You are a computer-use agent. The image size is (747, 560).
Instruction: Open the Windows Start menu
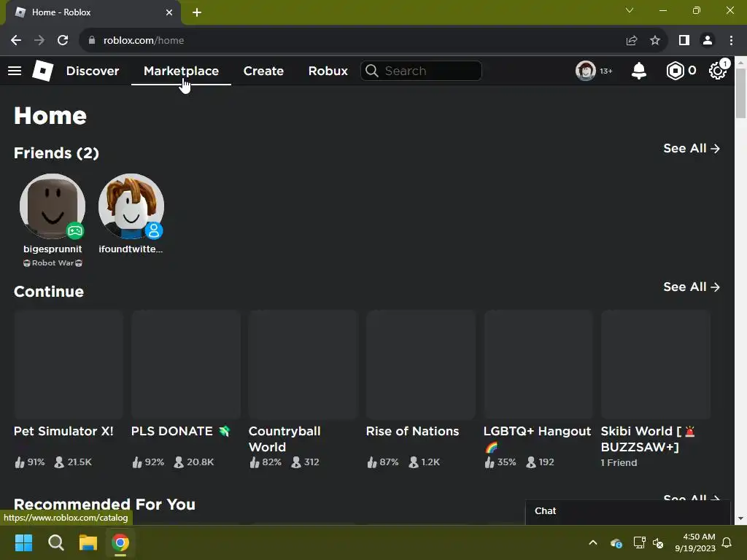click(23, 542)
